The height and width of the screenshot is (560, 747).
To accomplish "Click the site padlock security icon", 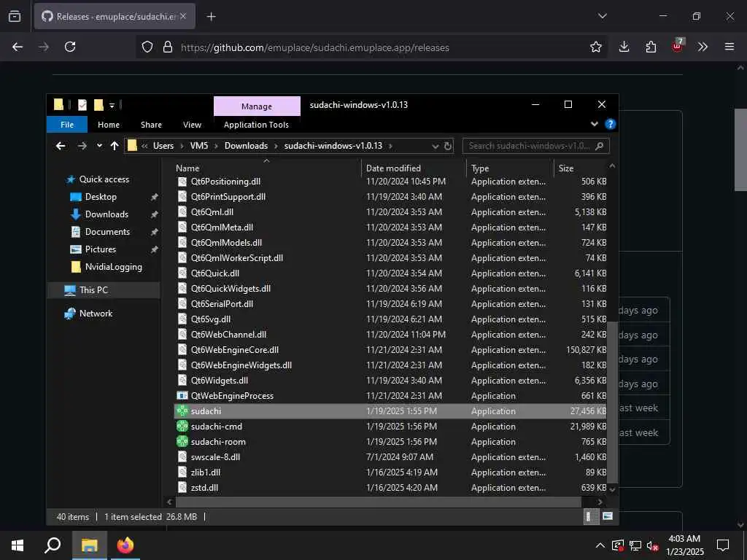I will click(167, 47).
